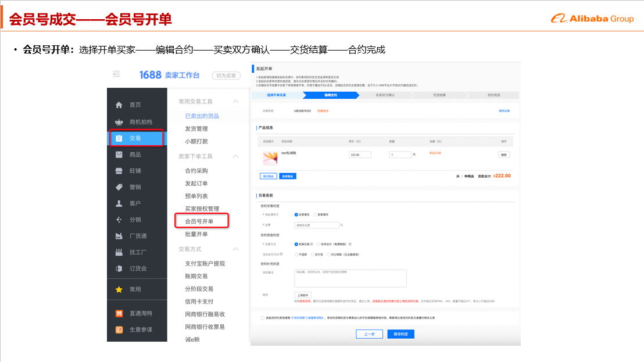Click the 营销 tag icon
The image size is (644, 362).
tap(119, 187)
